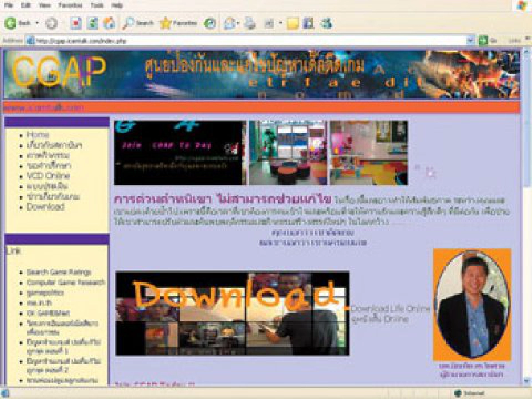
Task: Click the Edit page icon in the toolbar
Action: pos(269,23)
